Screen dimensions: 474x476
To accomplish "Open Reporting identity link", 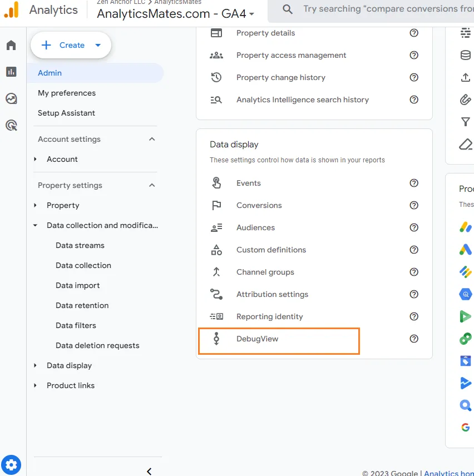I will pos(269,316).
